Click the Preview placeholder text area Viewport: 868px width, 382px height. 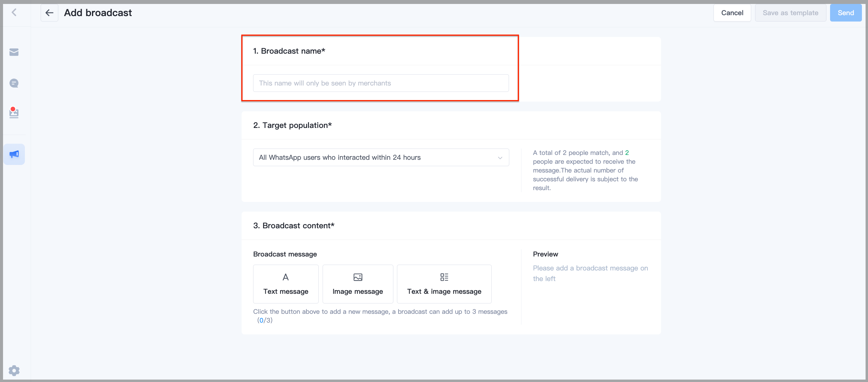click(590, 273)
